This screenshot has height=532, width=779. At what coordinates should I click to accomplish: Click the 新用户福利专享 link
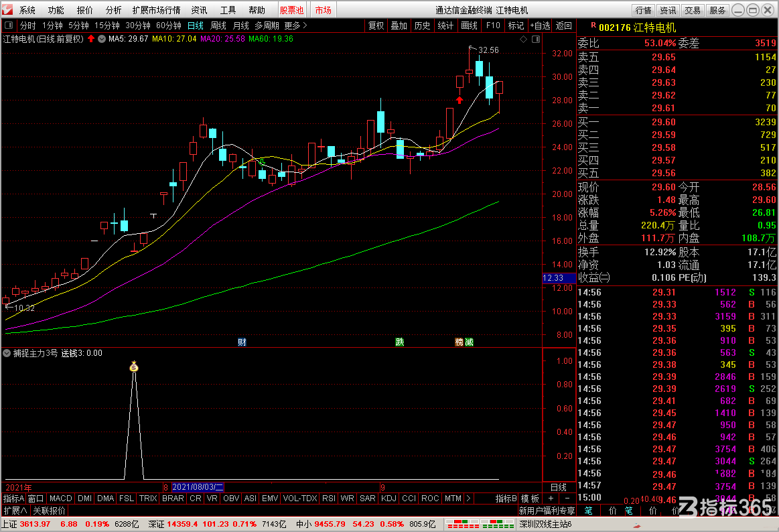pyautogui.click(x=547, y=511)
